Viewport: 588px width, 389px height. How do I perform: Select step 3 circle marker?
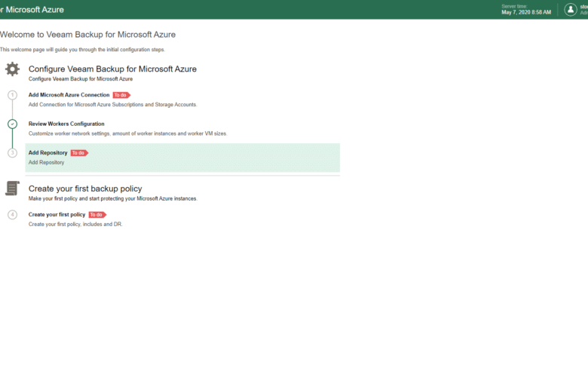pos(12,153)
